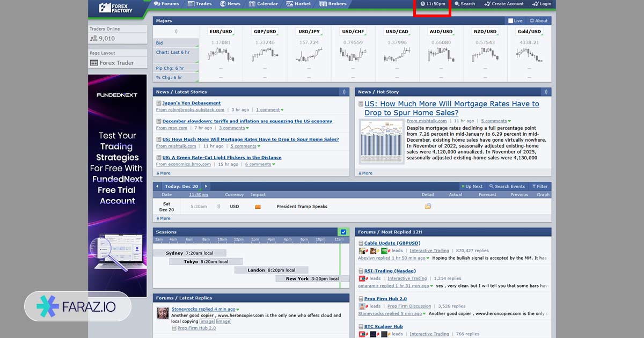
Task: Open the Calendar menu item
Action: coord(263,4)
